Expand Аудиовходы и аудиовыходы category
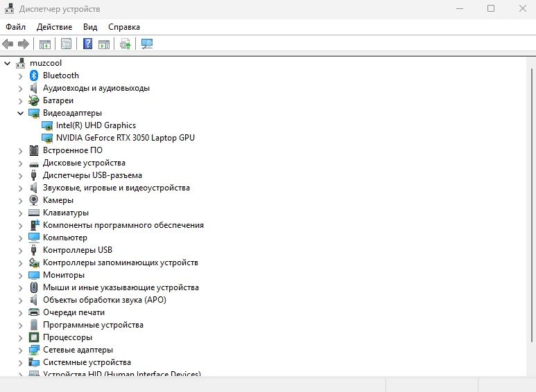The height and width of the screenshot is (392, 536). click(x=21, y=89)
